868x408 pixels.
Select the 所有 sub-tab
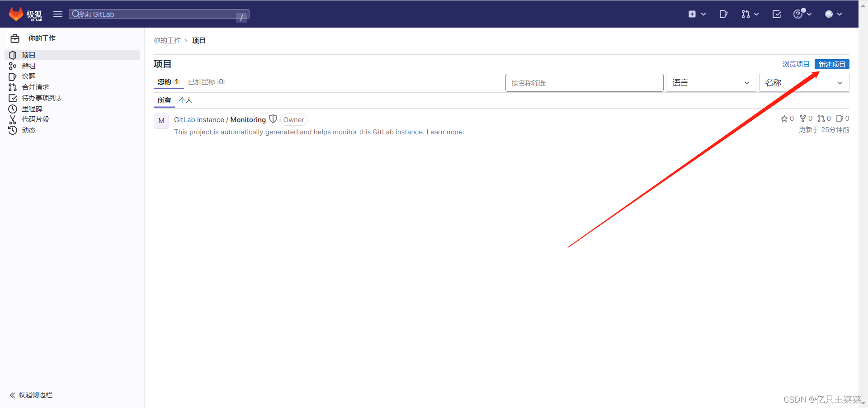point(164,100)
